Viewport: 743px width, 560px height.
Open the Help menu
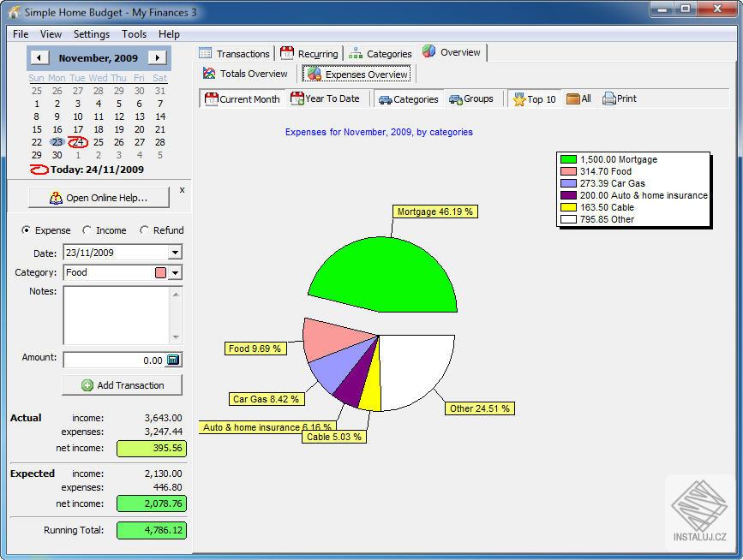169,34
